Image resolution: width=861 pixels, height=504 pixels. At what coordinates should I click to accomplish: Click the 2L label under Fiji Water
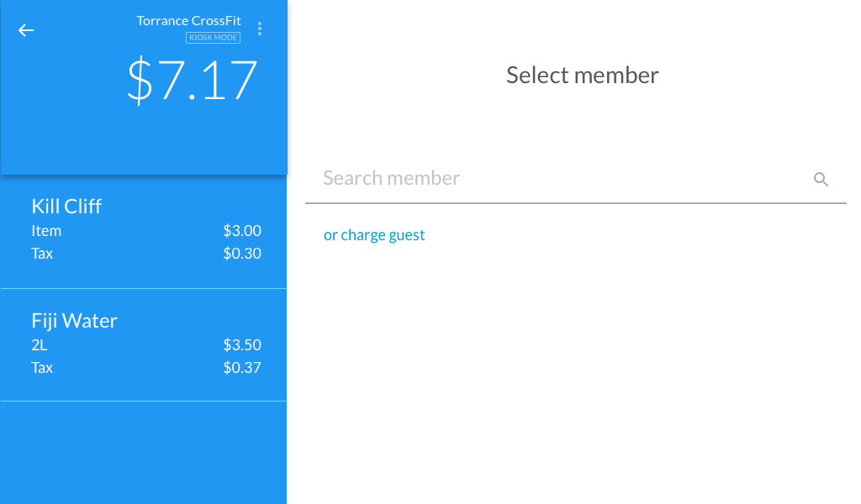point(40,345)
